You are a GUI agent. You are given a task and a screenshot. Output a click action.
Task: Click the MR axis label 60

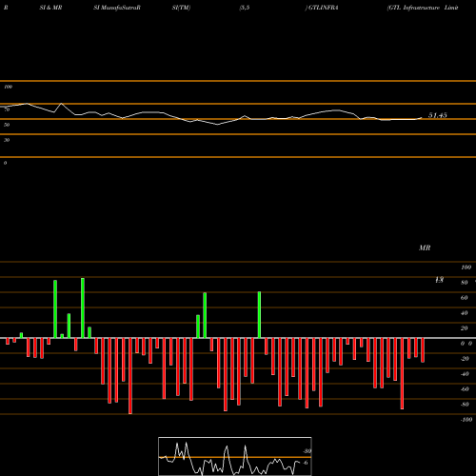[465, 298]
